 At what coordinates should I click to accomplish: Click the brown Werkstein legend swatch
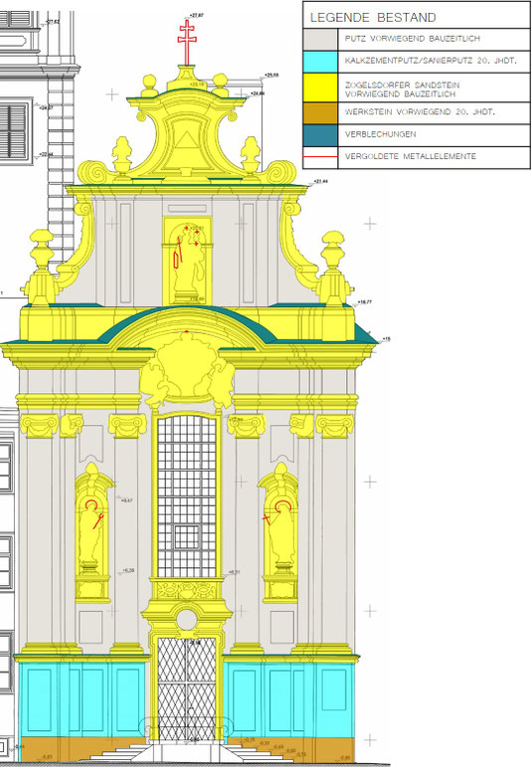pos(320,112)
